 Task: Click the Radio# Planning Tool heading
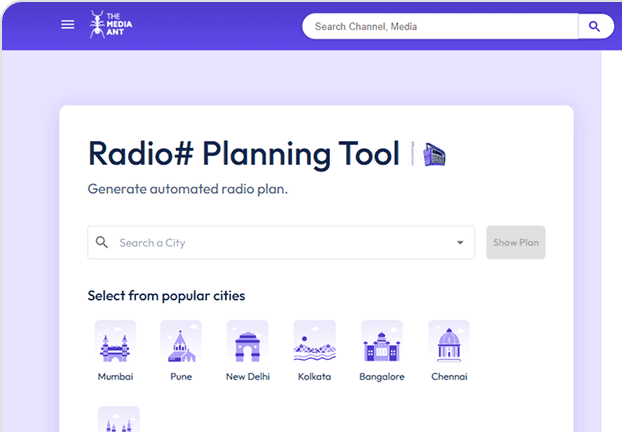[x=244, y=154]
